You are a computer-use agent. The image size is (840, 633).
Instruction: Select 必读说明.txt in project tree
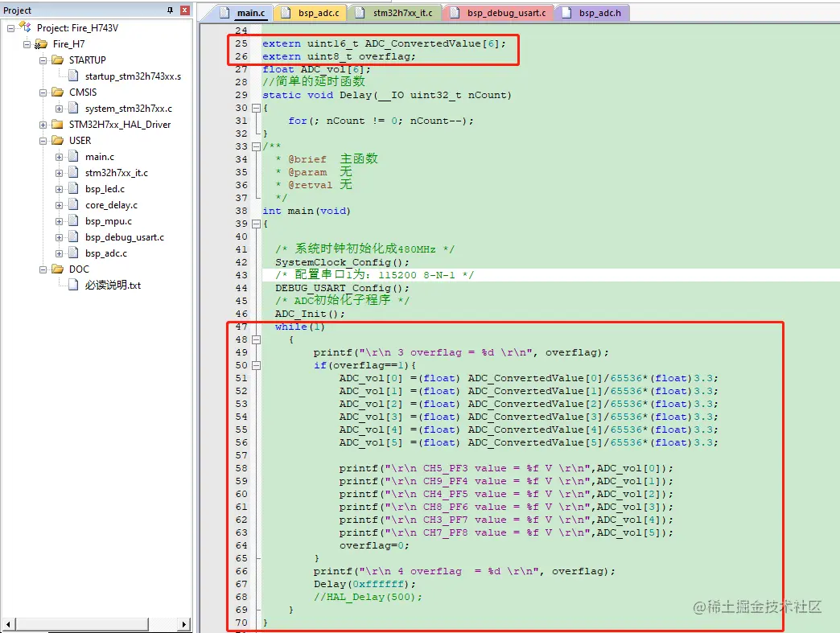113,286
